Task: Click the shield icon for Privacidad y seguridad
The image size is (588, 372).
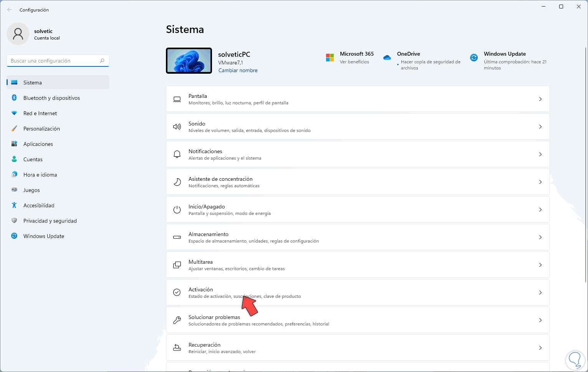Action: tap(14, 221)
